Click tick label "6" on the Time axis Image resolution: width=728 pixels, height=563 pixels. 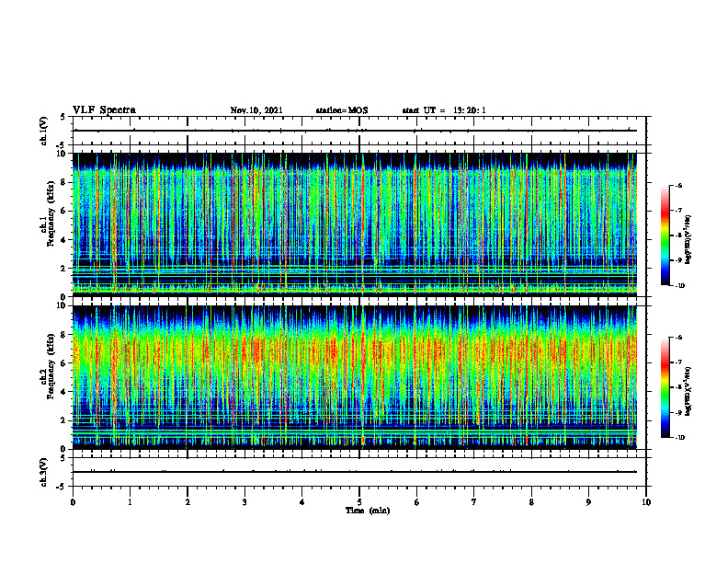click(416, 502)
